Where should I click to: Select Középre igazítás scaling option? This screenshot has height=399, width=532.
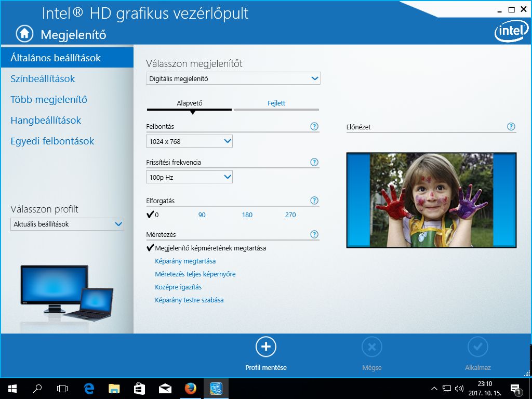pyautogui.click(x=178, y=287)
